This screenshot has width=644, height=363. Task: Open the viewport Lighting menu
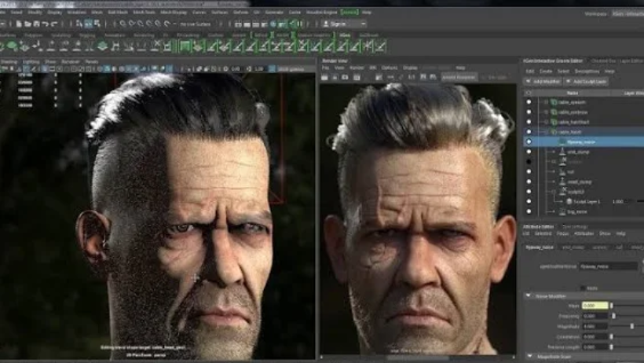pos(31,61)
